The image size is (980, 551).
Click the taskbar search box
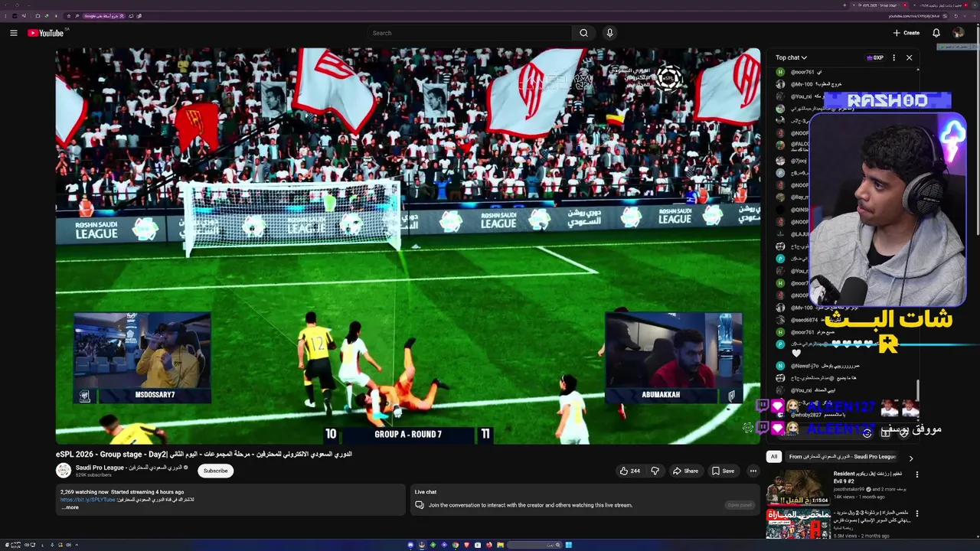(533, 545)
